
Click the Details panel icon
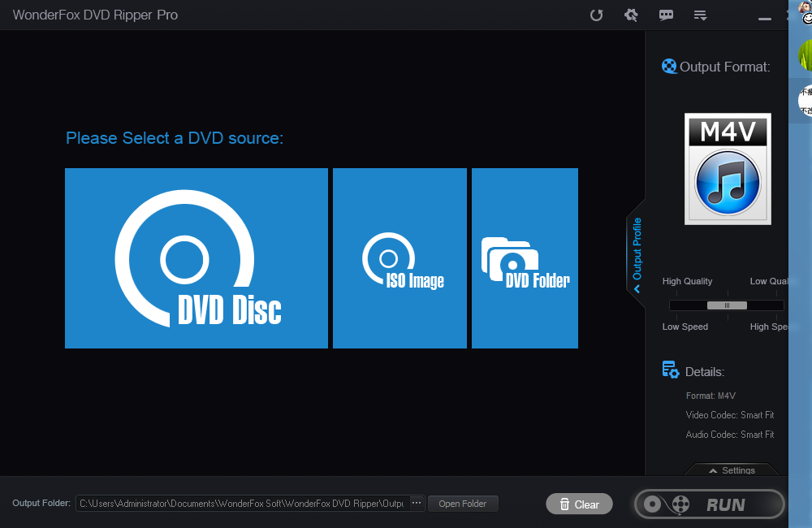670,370
